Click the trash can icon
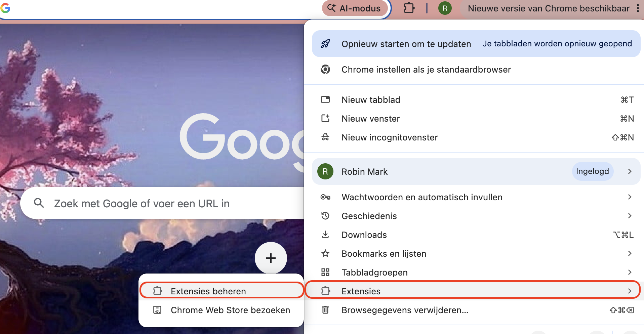Viewport: 644px width, 334px height. click(325, 309)
